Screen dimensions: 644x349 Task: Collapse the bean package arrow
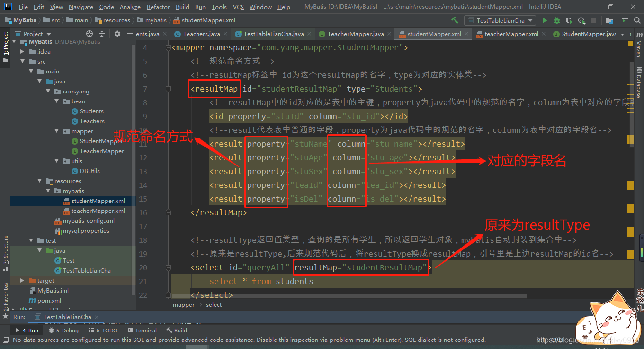click(56, 101)
